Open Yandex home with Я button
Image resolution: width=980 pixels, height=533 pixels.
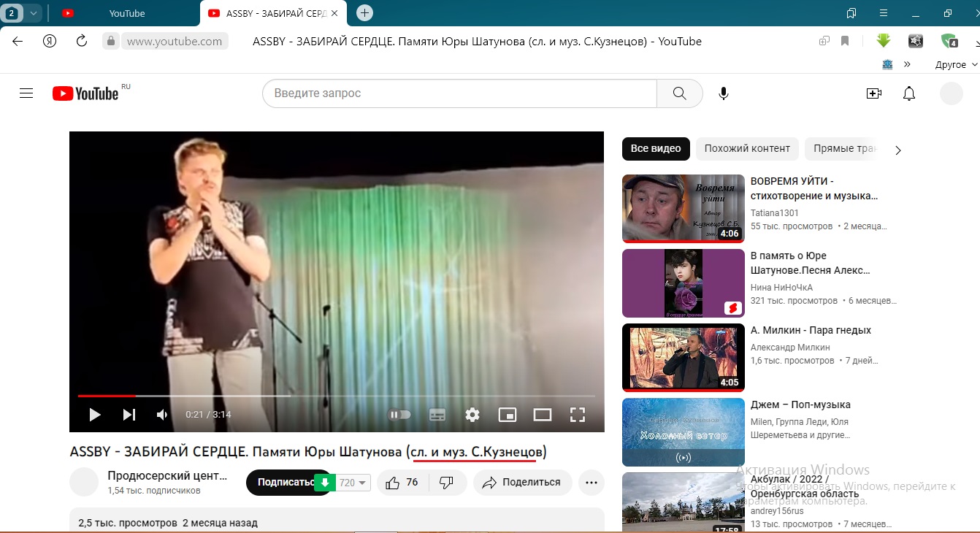point(50,41)
